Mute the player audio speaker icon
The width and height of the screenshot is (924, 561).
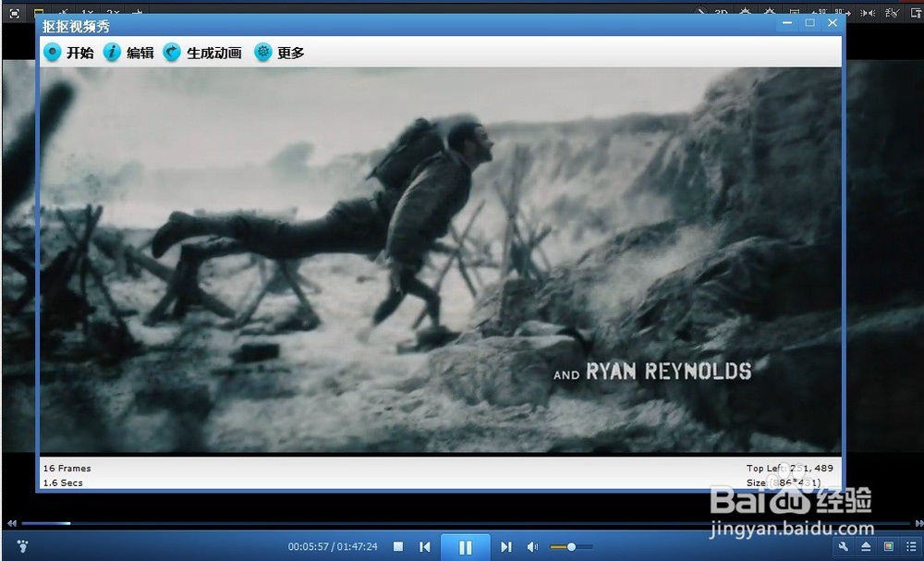click(532, 547)
